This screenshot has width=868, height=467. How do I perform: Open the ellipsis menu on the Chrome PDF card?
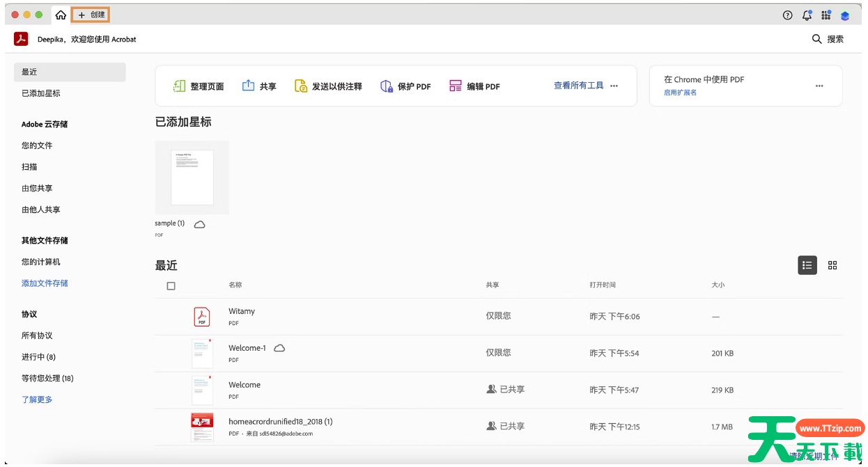(x=819, y=86)
